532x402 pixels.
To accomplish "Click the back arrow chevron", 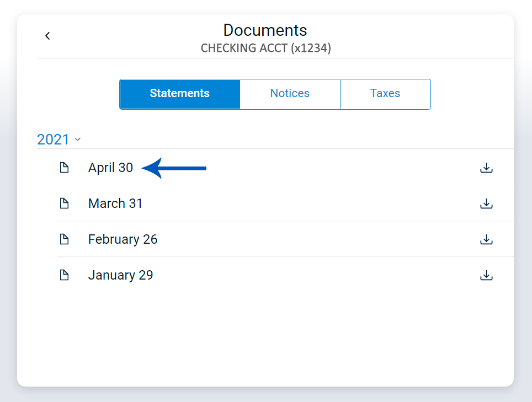I will coord(47,36).
